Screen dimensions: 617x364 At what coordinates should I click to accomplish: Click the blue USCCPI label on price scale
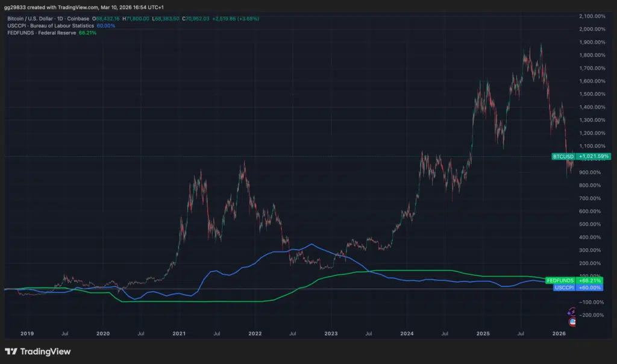click(x=563, y=288)
